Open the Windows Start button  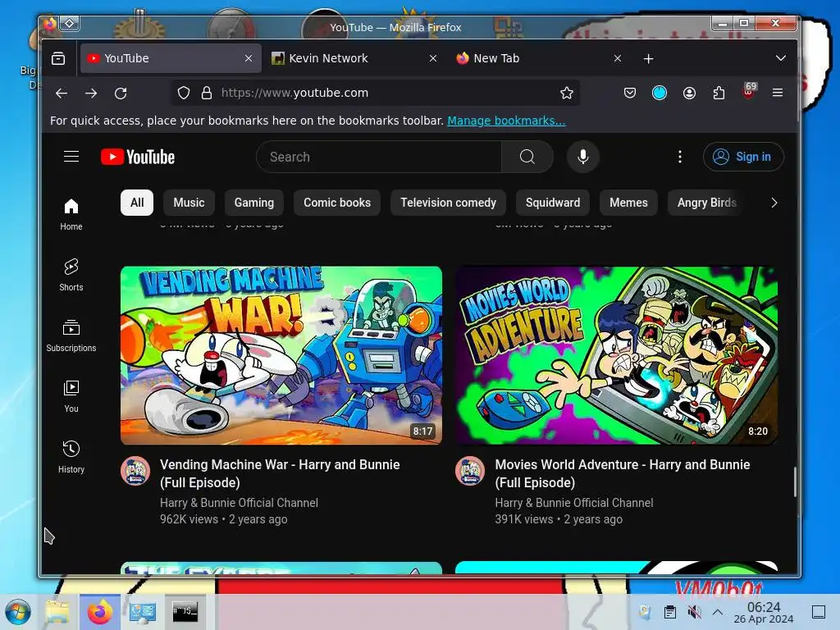click(18, 612)
